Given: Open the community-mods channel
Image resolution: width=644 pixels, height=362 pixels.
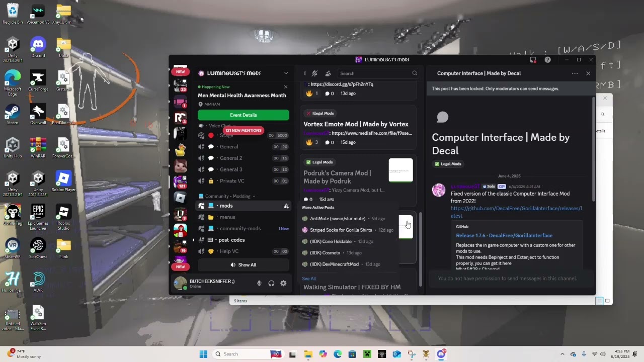Looking at the screenshot, I should tap(244, 228).
